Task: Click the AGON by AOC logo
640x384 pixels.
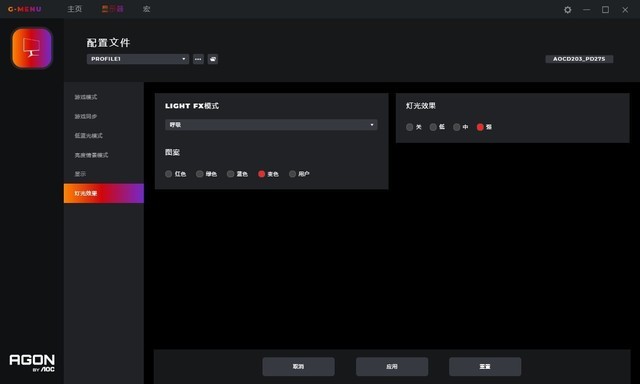Action: point(32,363)
